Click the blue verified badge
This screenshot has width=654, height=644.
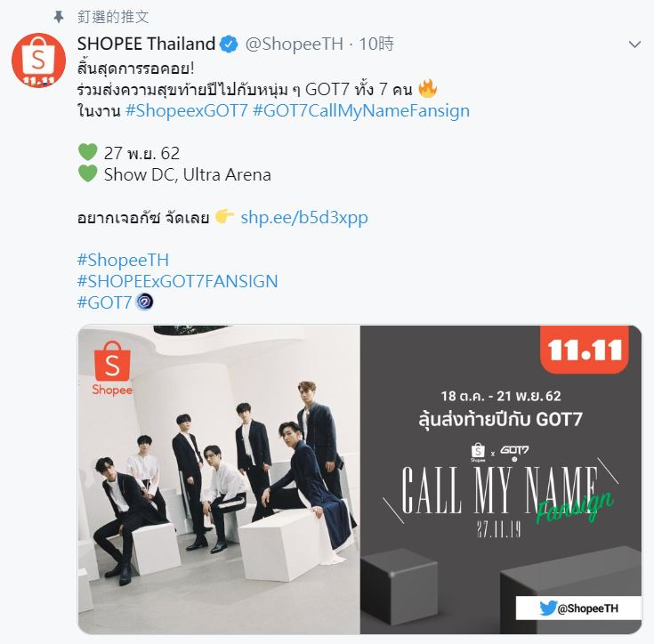pos(229,44)
